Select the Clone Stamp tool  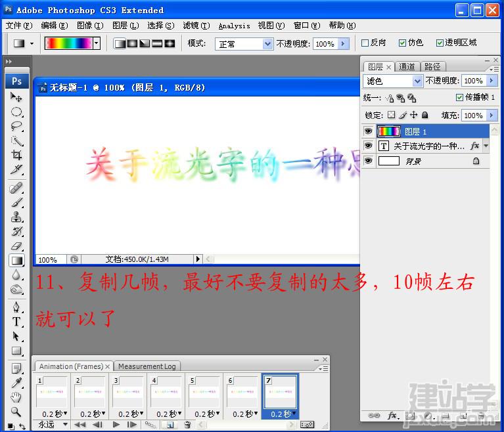pos(16,217)
